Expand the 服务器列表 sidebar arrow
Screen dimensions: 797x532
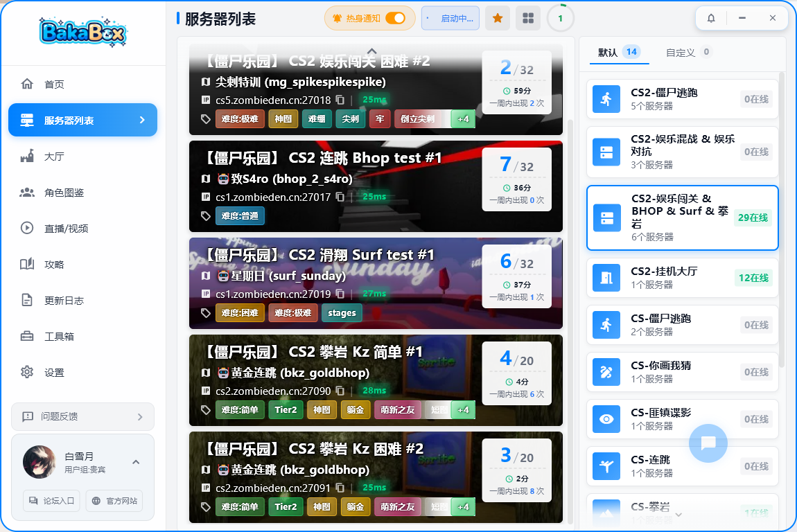[x=142, y=120]
